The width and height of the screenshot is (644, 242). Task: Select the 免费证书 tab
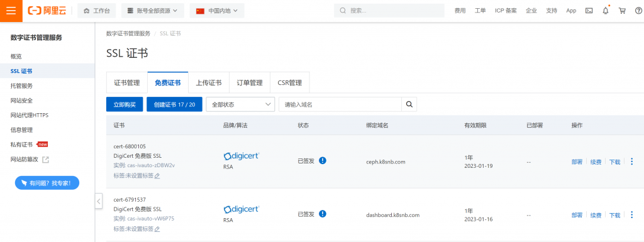tap(167, 82)
